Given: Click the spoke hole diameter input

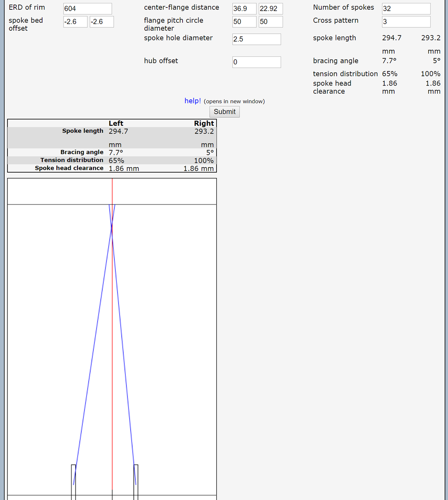Looking at the screenshot, I should 256,39.
